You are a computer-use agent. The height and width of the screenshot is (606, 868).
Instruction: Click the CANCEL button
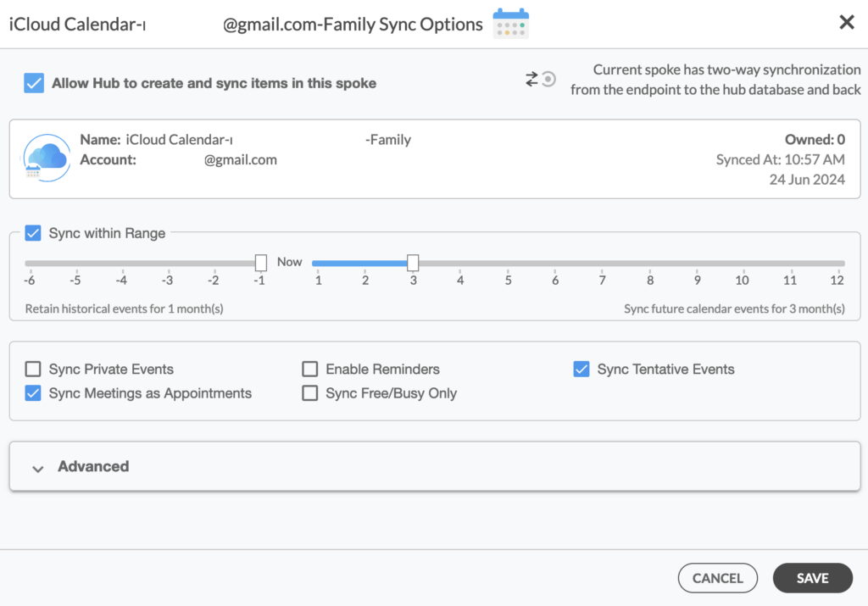pyautogui.click(x=717, y=578)
